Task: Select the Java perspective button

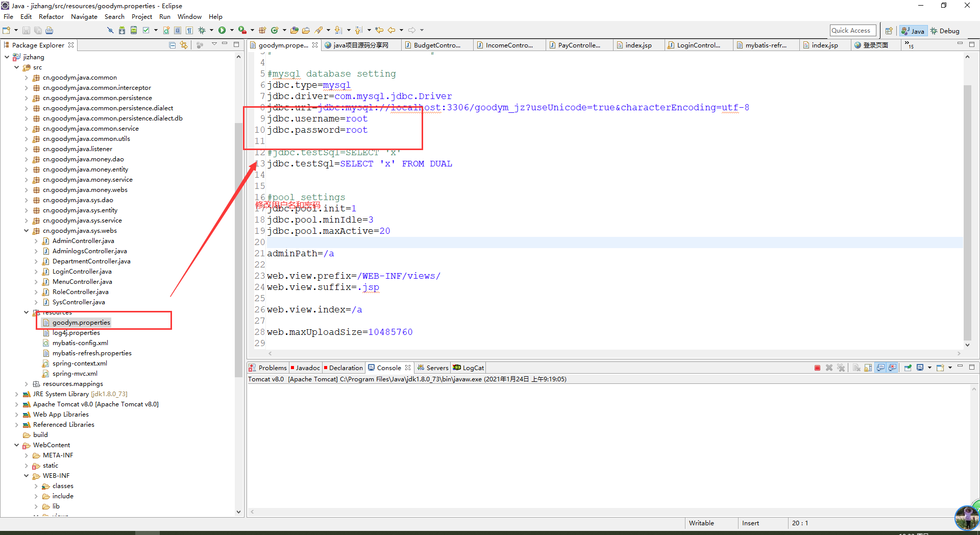Action: pyautogui.click(x=913, y=31)
